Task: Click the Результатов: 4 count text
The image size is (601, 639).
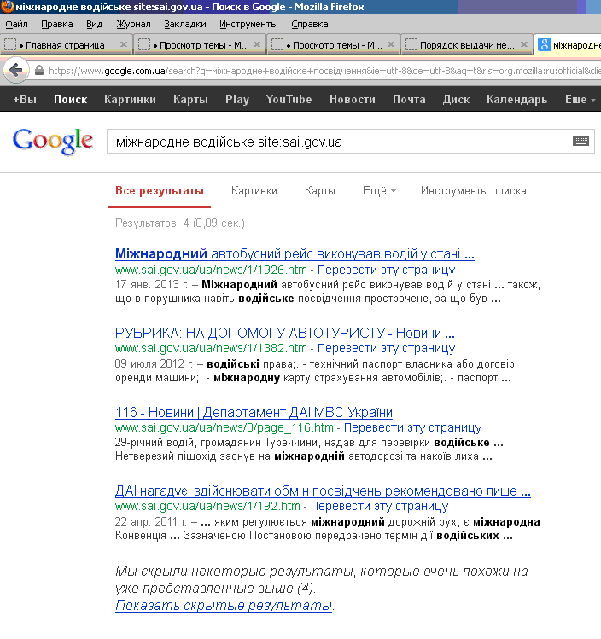Action: point(180,223)
